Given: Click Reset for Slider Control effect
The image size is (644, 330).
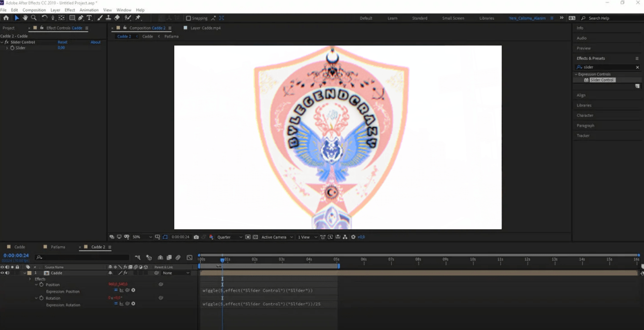Looking at the screenshot, I should coord(62,43).
